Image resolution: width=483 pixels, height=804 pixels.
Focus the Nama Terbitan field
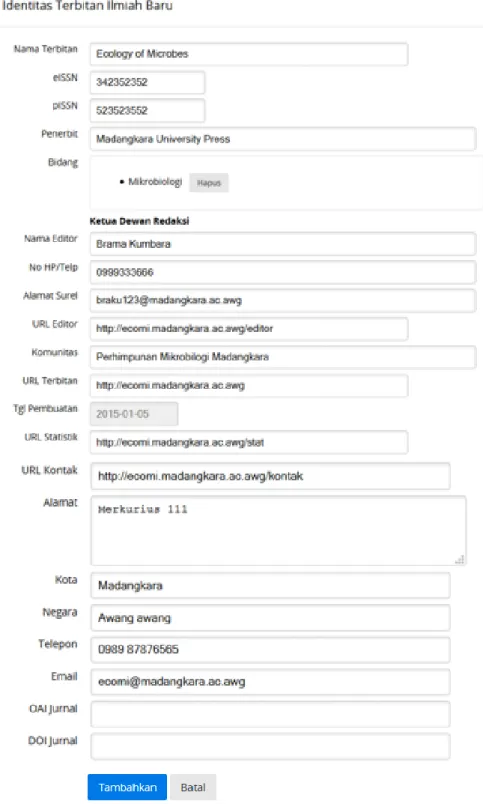249,54
